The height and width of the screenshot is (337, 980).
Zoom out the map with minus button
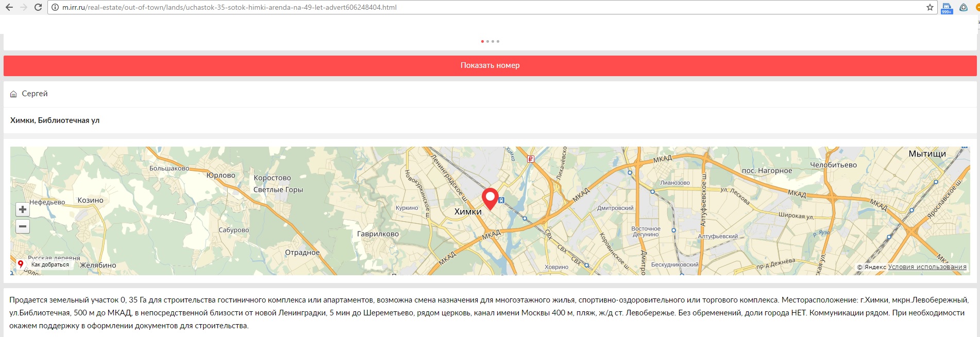pyautogui.click(x=23, y=226)
